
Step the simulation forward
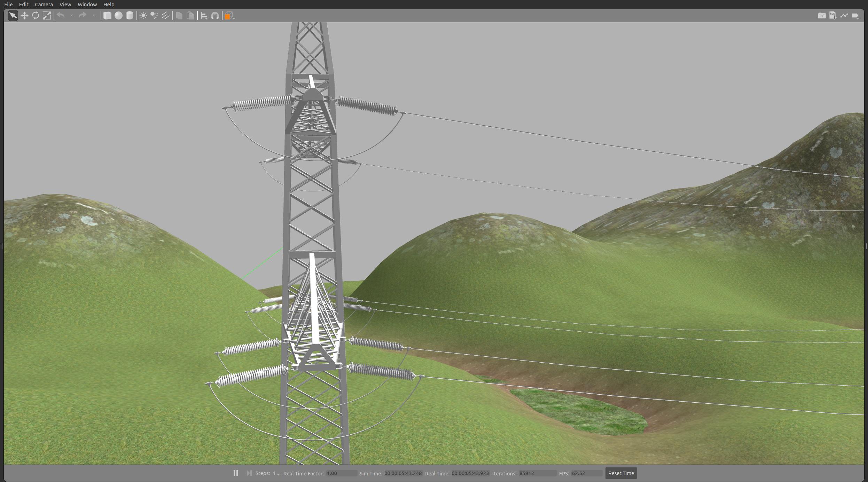pyautogui.click(x=249, y=473)
